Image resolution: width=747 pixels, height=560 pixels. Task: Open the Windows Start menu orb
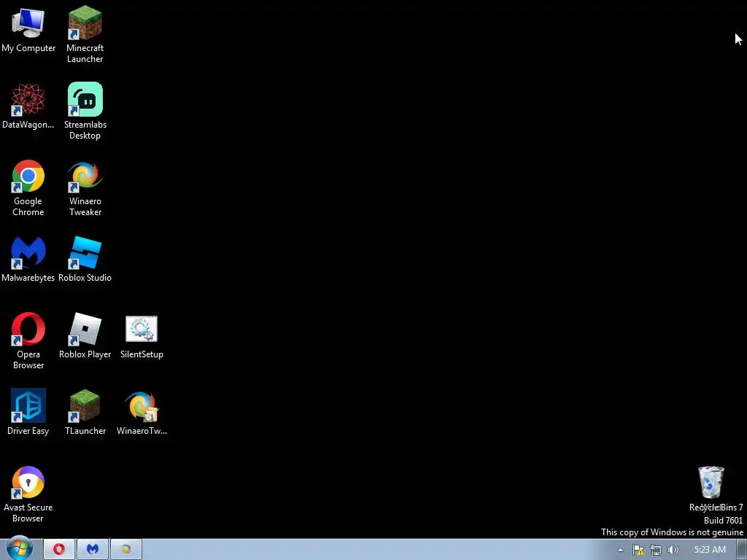(x=19, y=549)
